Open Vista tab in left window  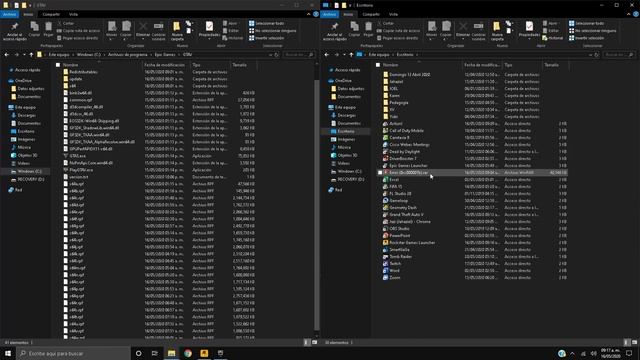click(73, 14)
